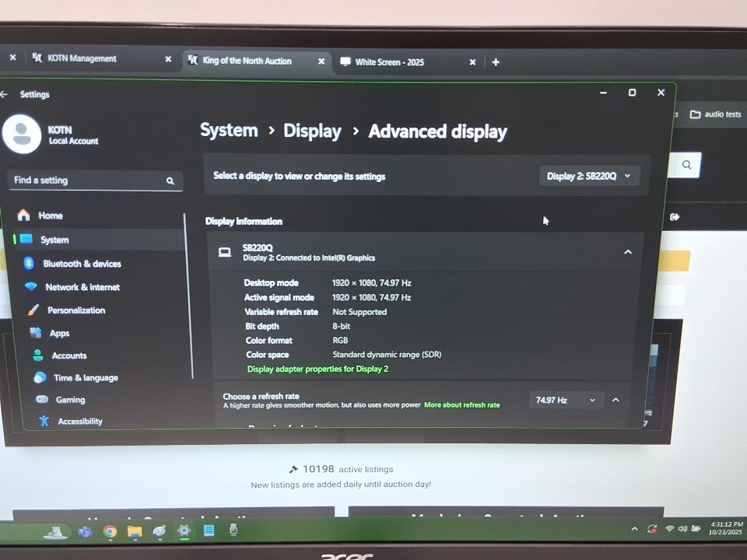Open Bluetooth & devices settings
This screenshot has height=560, width=747.
[82, 264]
